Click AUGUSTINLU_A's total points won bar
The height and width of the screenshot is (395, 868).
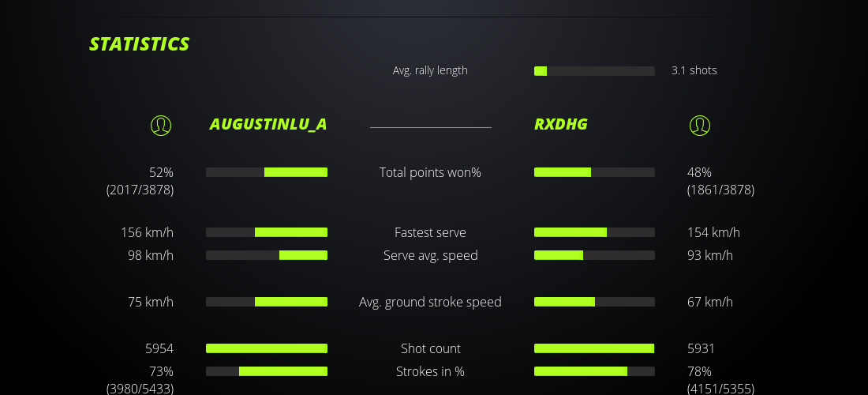pos(267,172)
